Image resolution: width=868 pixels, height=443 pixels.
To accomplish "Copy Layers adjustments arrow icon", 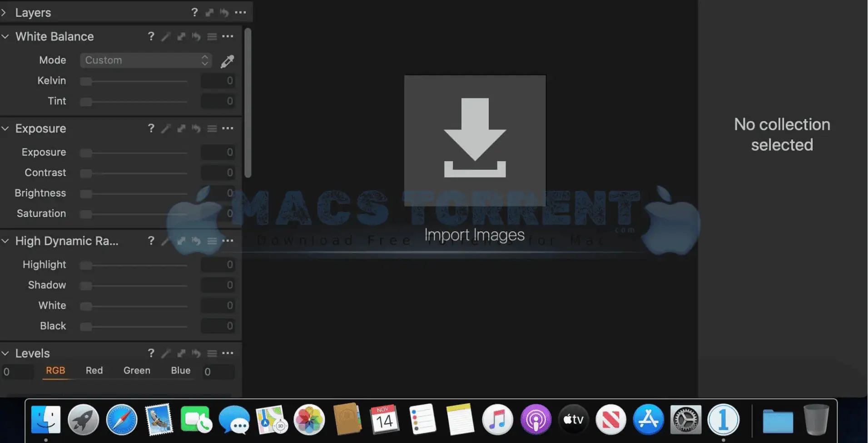I will click(209, 13).
